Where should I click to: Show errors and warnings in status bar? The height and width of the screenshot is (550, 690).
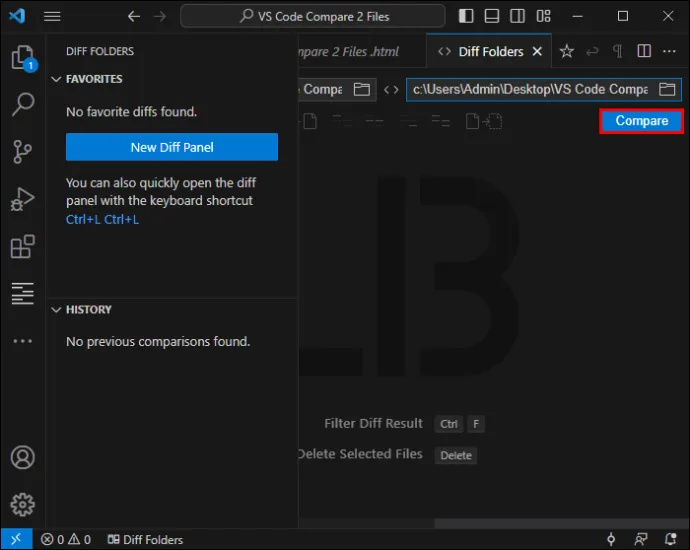[x=66, y=539]
